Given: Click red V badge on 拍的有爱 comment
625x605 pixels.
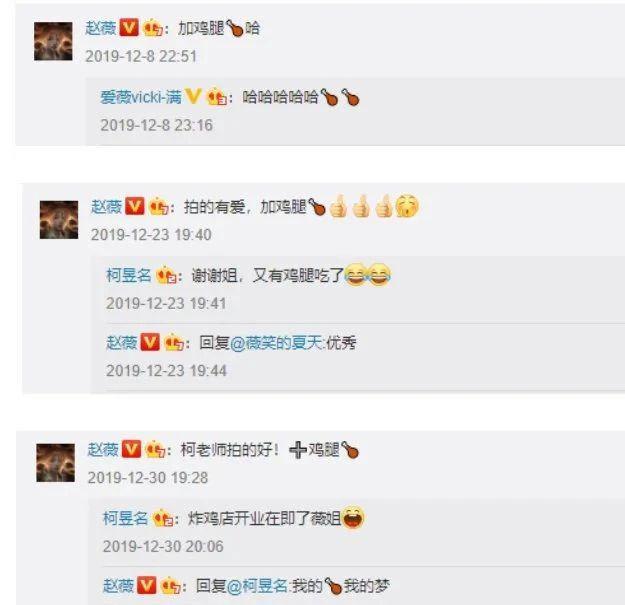Looking at the screenshot, I should point(135,206).
